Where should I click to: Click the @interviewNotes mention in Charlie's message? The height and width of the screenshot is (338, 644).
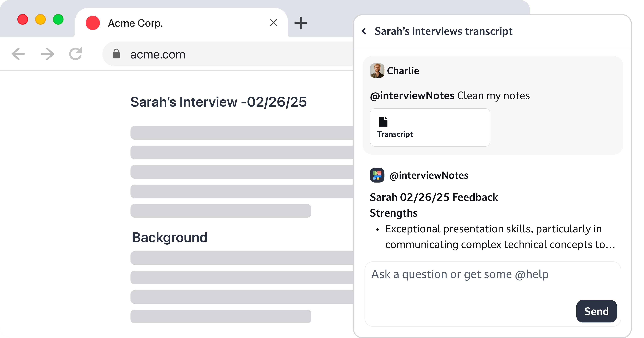pyautogui.click(x=412, y=96)
